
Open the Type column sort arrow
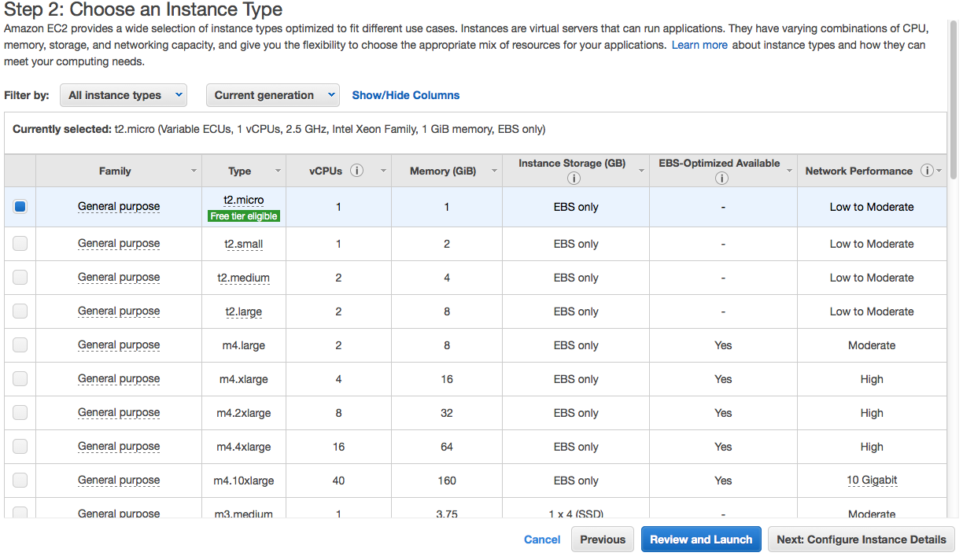[278, 171]
